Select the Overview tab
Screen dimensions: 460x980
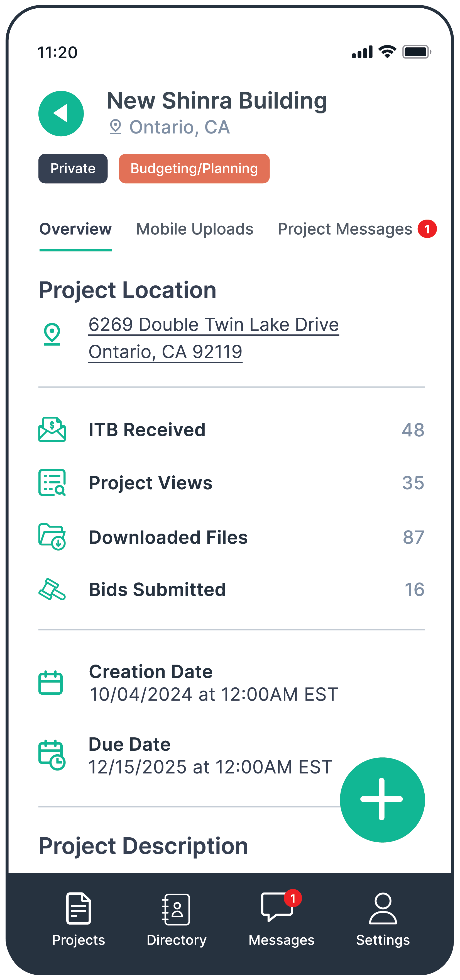tap(76, 229)
